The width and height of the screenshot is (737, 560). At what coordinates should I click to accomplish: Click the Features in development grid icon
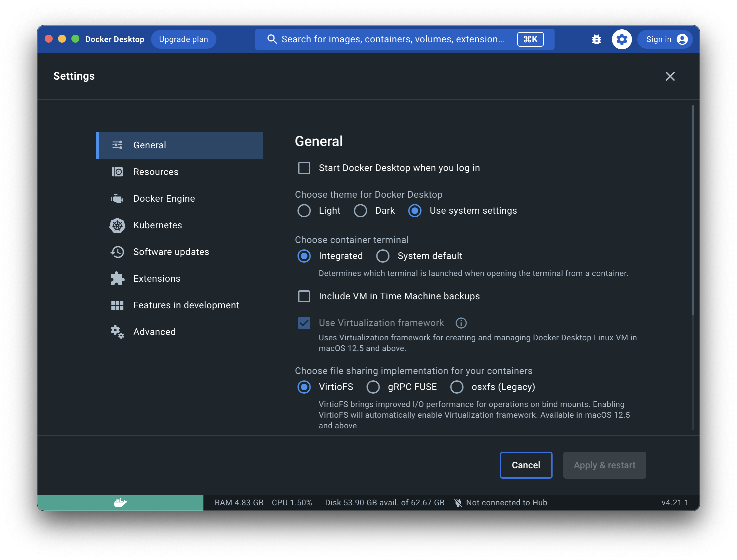pos(117,305)
